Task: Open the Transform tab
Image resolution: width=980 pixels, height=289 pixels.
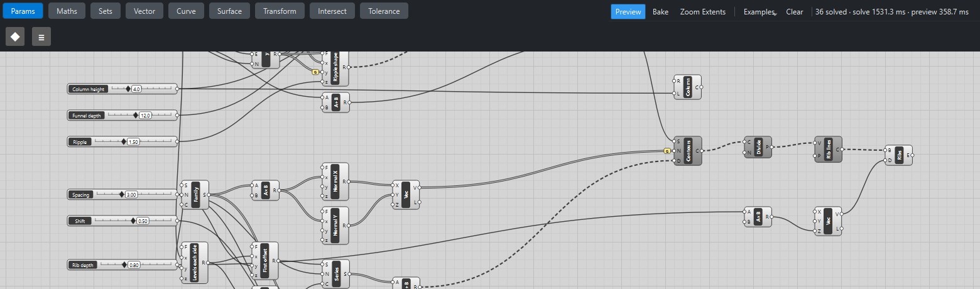Action: (x=280, y=11)
